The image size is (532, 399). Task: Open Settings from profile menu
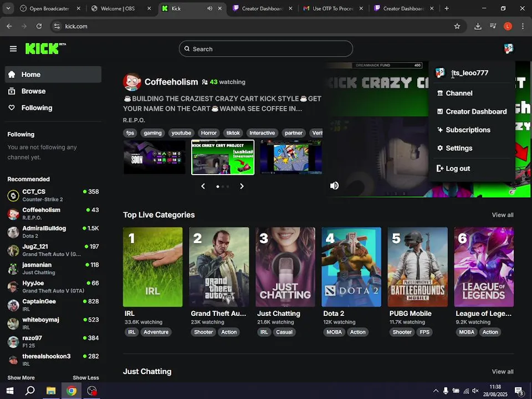click(472, 148)
